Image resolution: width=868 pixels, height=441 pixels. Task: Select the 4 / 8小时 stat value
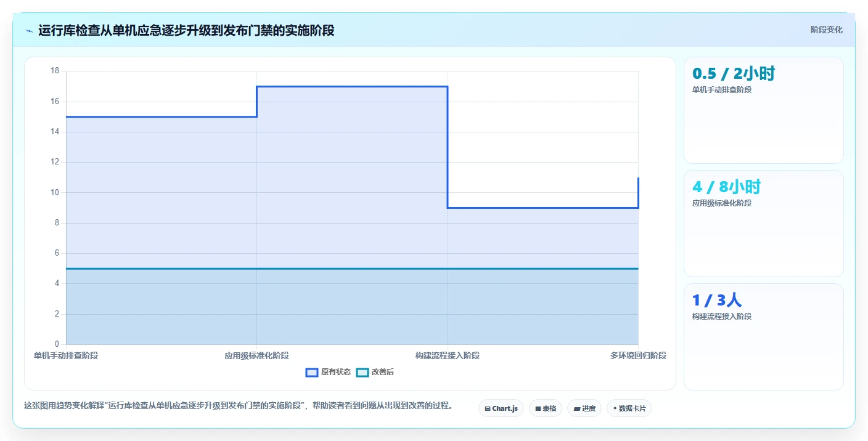(x=726, y=187)
